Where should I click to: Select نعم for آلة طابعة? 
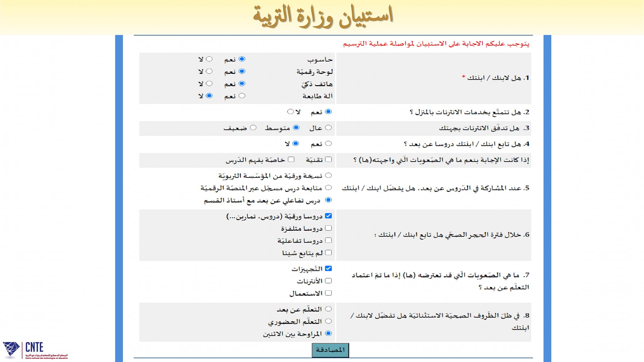click(x=242, y=96)
